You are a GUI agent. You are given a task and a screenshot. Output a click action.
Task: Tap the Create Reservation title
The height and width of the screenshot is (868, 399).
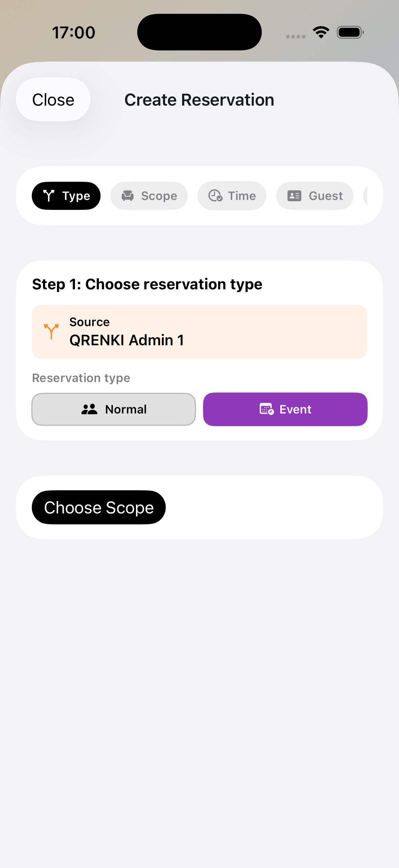pyautogui.click(x=199, y=100)
